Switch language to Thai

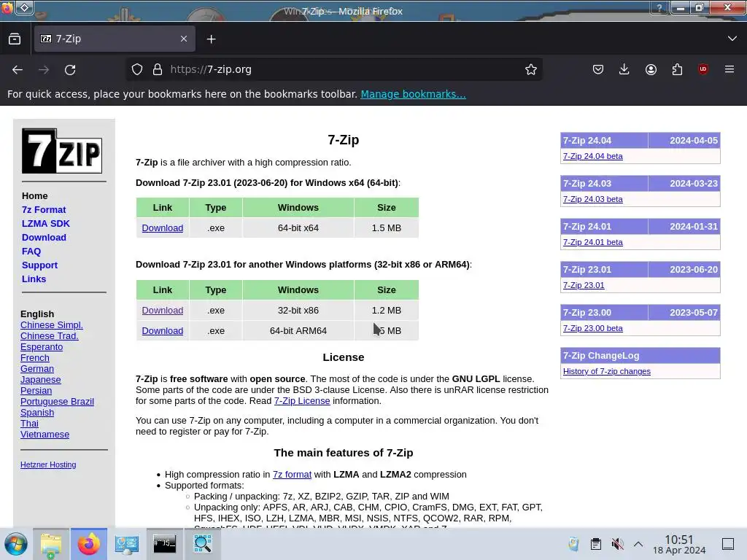point(29,424)
